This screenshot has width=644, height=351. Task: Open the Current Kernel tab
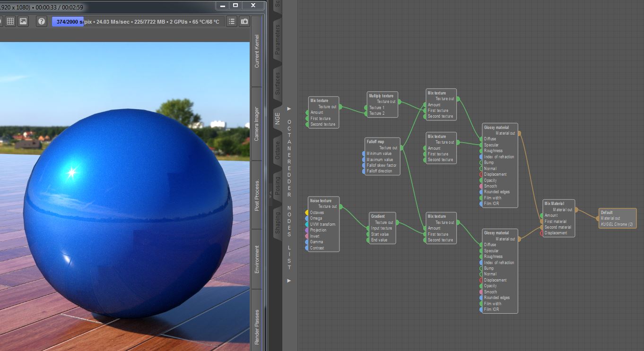[x=257, y=51]
